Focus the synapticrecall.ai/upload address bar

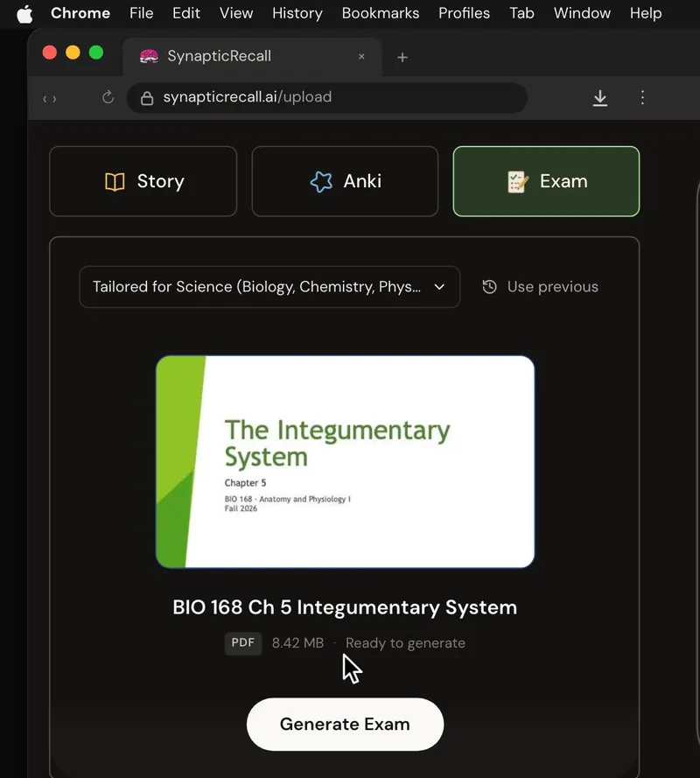[327, 98]
